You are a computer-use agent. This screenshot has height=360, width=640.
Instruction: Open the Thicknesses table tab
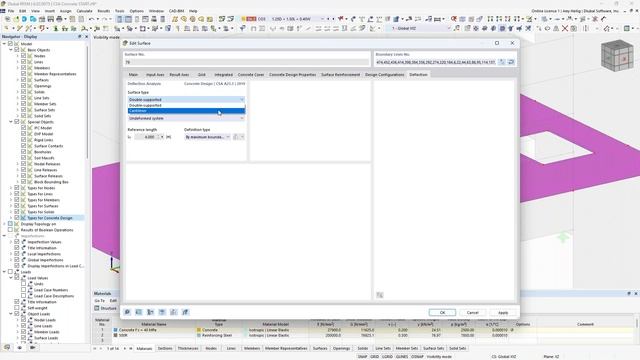click(x=188, y=348)
